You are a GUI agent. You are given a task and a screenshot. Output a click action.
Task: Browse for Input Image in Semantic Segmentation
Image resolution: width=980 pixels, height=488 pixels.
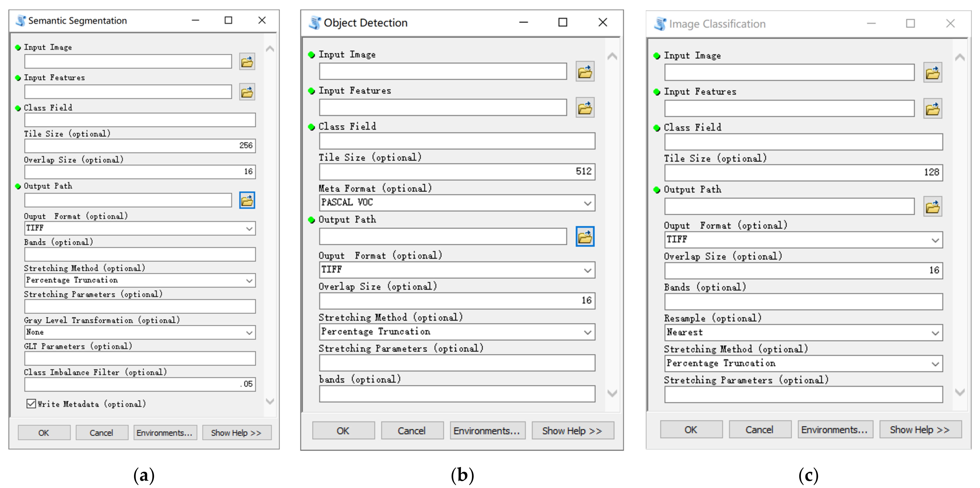point(247,61)
